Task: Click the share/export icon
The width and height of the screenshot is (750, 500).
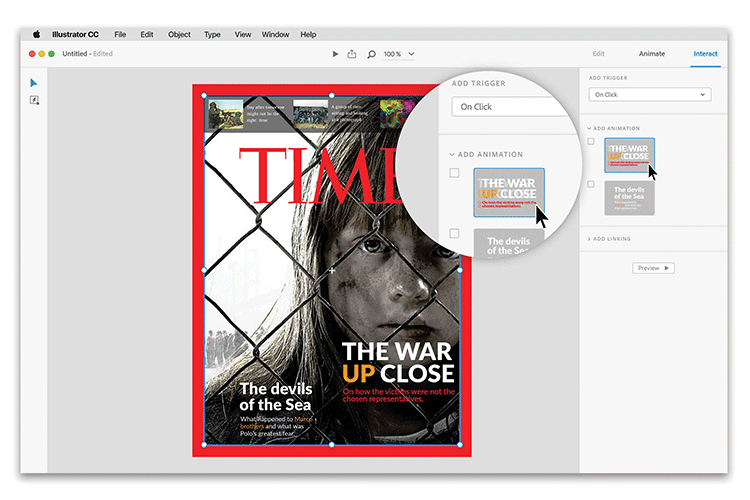Action: click(352, 54)
